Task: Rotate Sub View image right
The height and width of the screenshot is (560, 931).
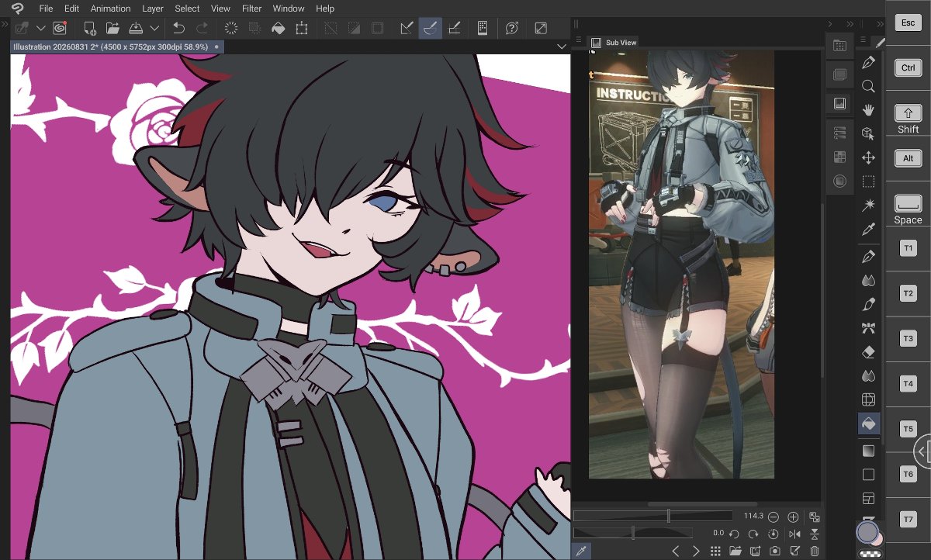Action: tap(753, 534)
